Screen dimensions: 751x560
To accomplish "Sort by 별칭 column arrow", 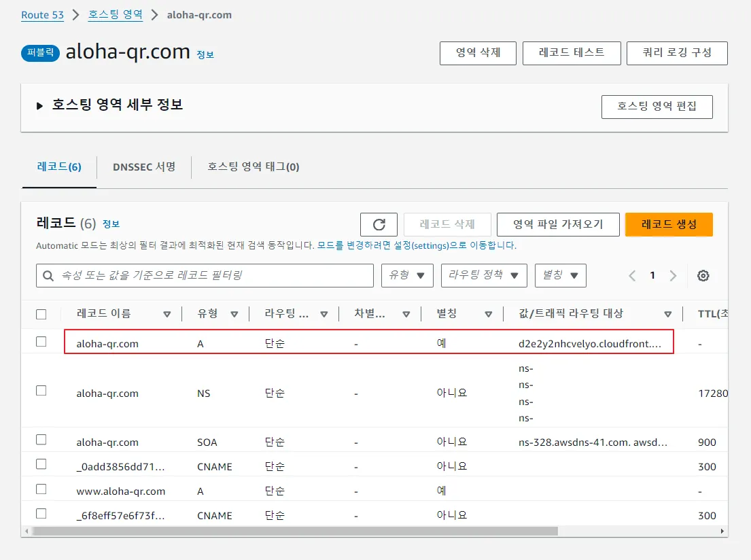I will (x=489, y=314).
